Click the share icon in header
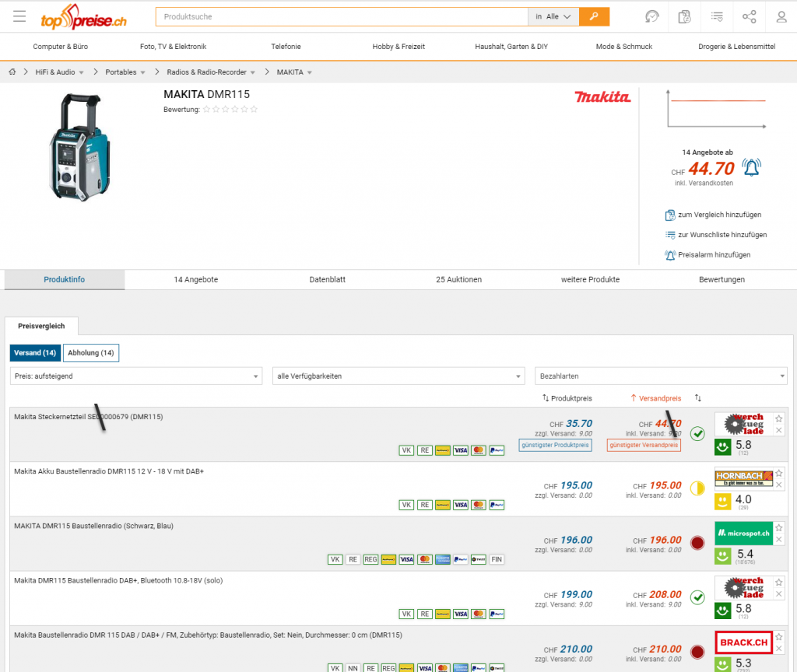 click(749, 16)
